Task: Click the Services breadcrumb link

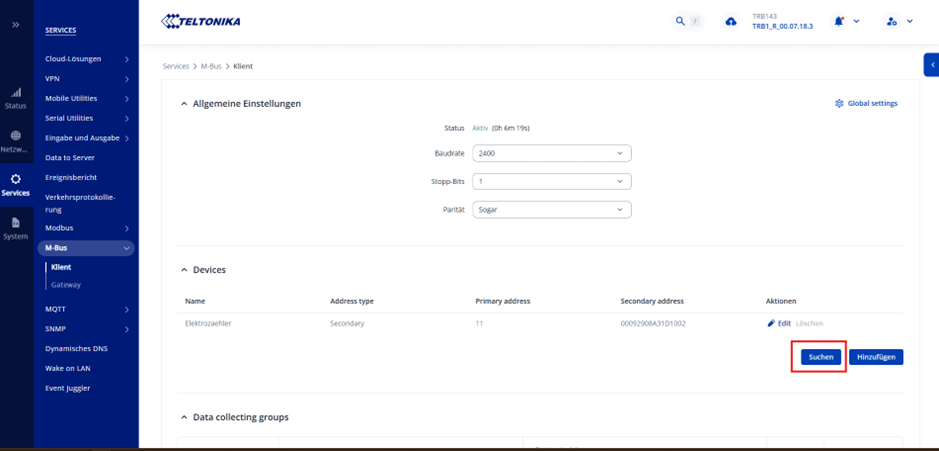Action: point(175,66)
